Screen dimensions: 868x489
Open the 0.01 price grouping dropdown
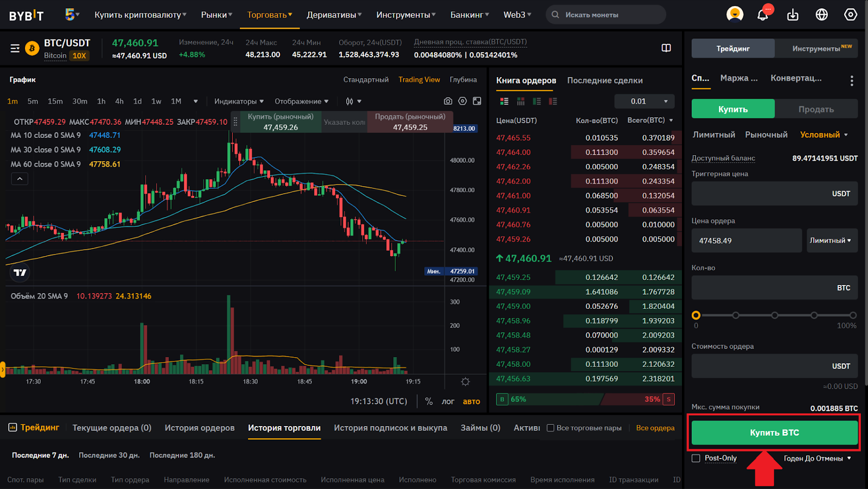(644, 101)
